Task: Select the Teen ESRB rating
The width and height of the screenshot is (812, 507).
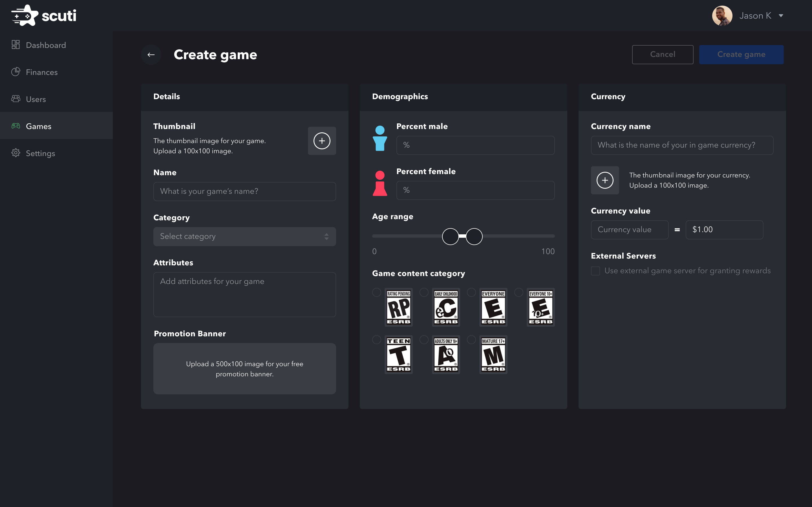Action: tap(399, 354)
